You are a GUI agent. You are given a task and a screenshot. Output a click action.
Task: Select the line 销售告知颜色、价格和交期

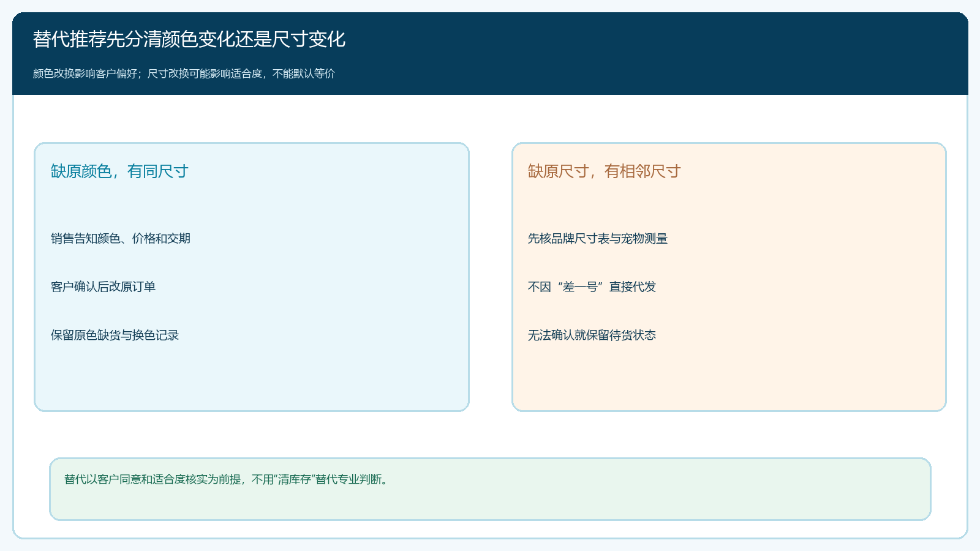pyautogui.click(x=121, y=238)
